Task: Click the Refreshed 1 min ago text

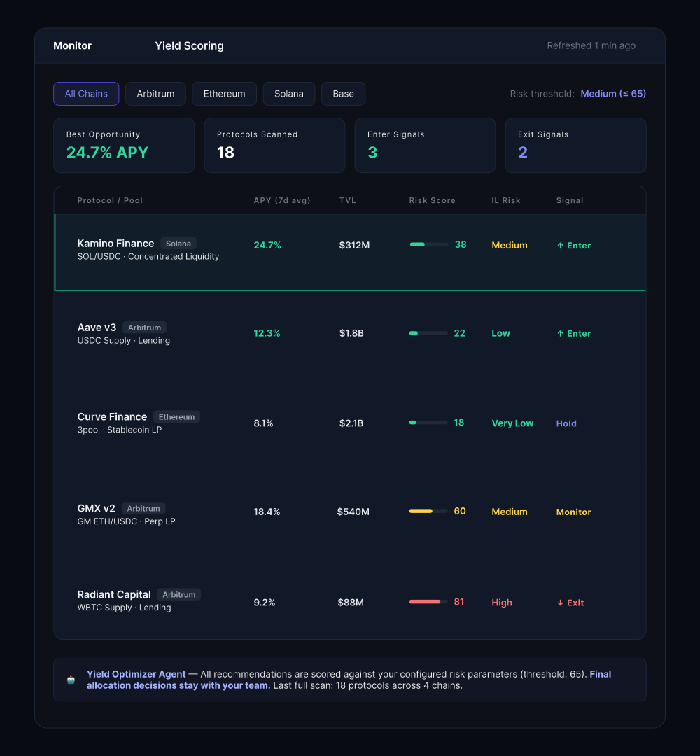Action: tap(591, 45)
